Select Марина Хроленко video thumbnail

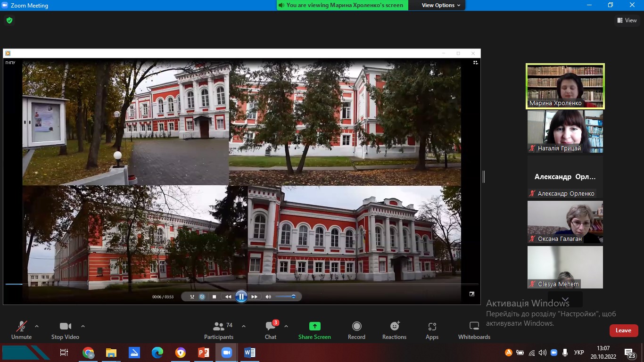tap(565, 86)
